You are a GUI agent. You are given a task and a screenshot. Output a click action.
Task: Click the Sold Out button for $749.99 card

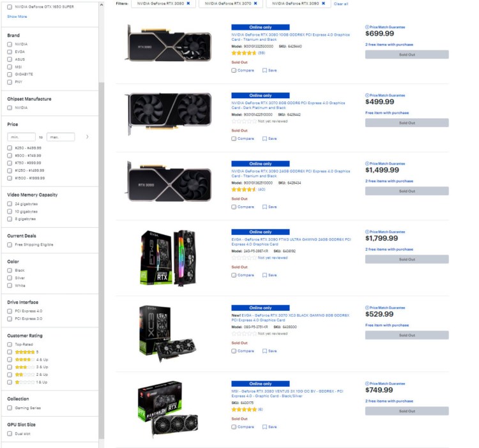click(407, 411)
